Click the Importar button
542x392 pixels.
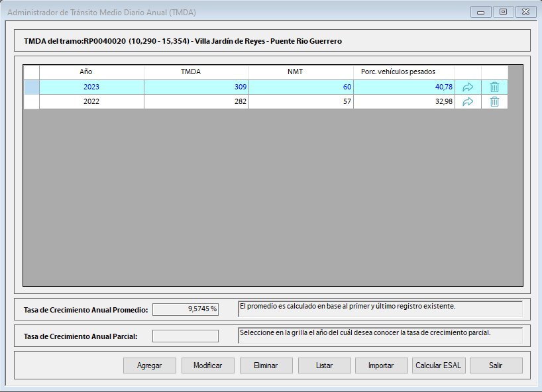380,366
